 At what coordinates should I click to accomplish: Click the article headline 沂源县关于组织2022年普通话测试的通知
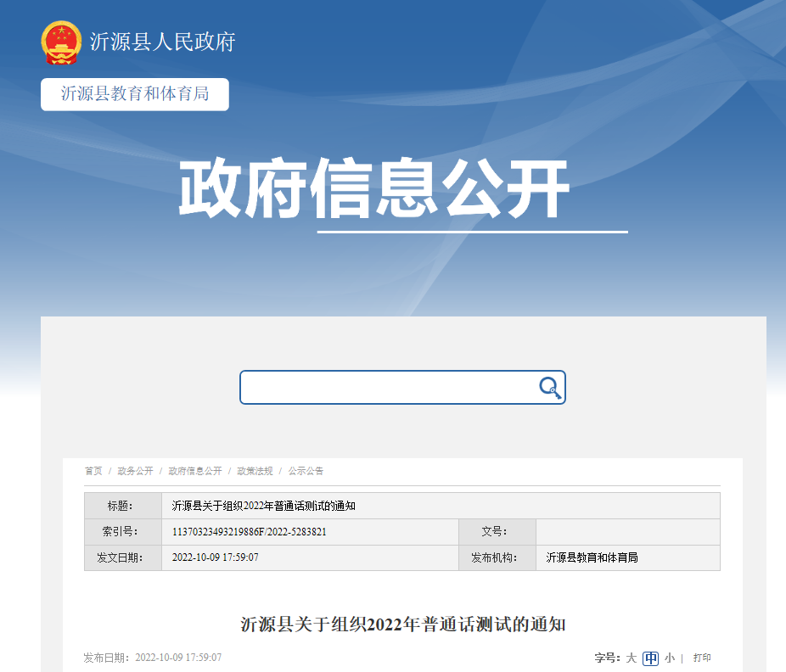[403, 624]
